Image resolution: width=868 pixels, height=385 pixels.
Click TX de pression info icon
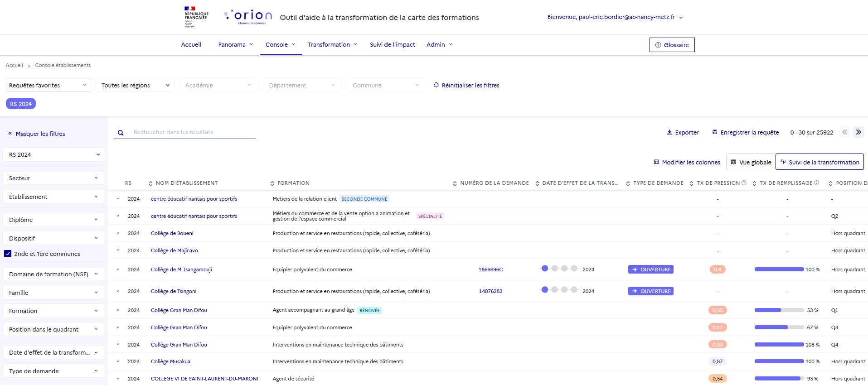(x=744, y=183)
